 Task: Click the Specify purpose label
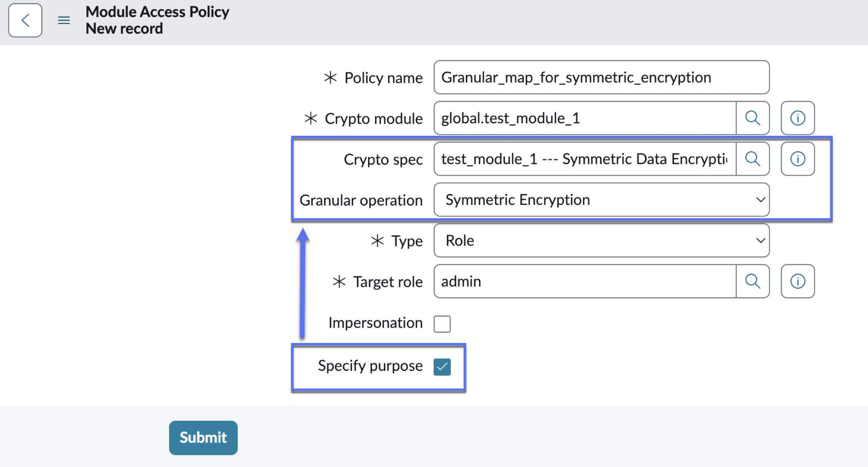(370, 366)
